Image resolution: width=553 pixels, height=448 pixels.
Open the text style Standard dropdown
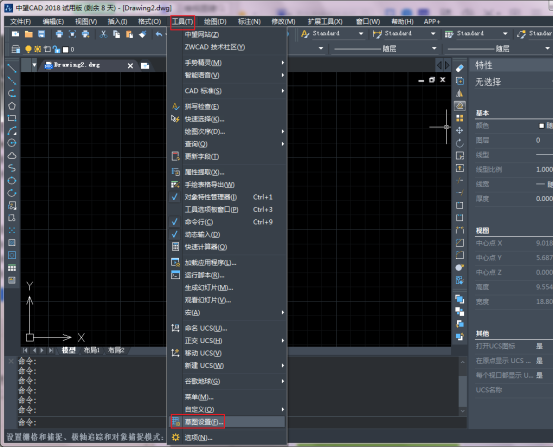point(361,34)
